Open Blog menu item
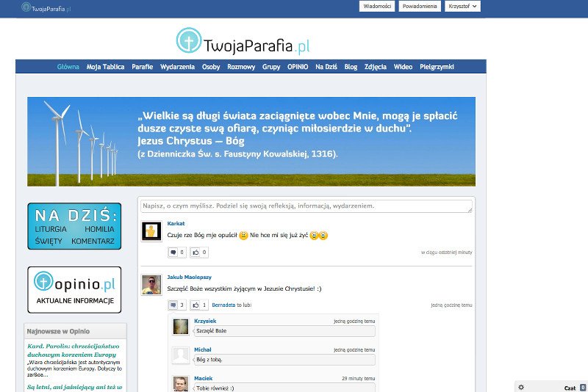The width and height of the screenshot is (588, 392). [351, 67]
